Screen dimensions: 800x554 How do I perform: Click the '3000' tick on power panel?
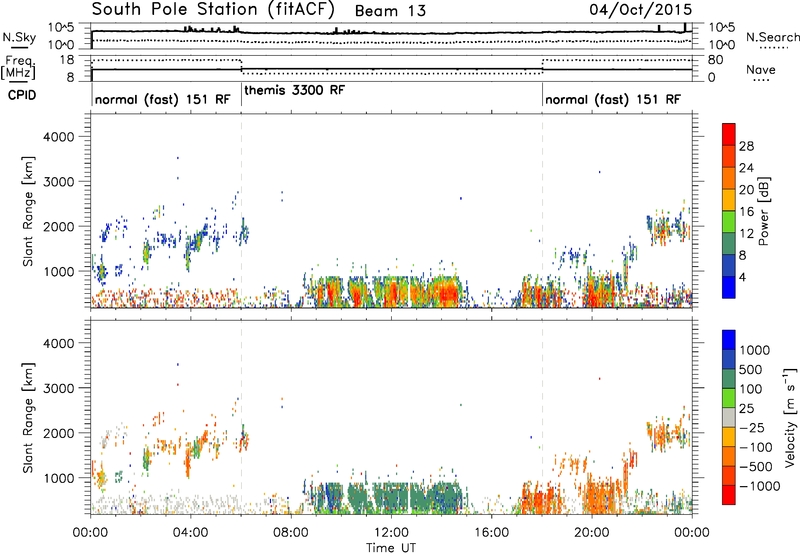pyautogui.click(x=58, y=182)
